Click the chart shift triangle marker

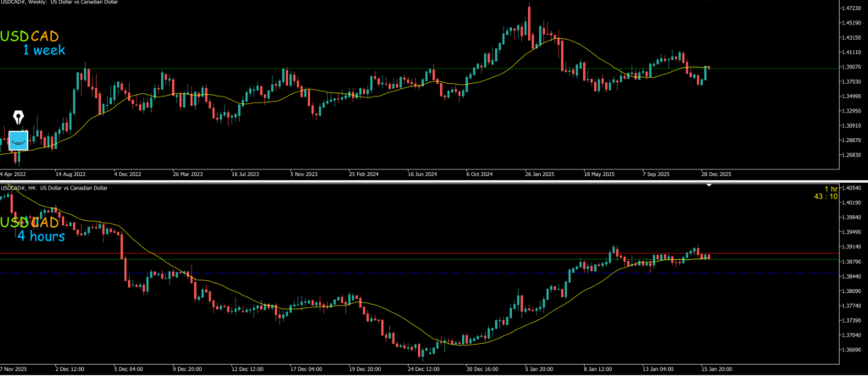click(709, 185)
